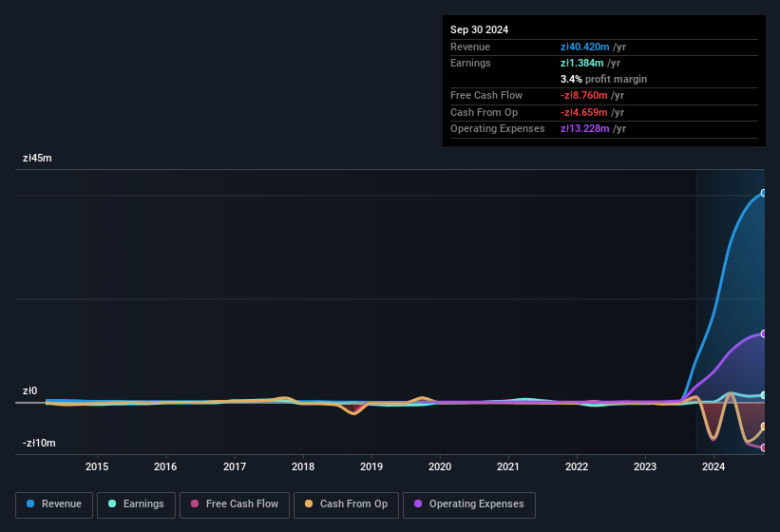Click the zł45m y-axis label

[37, 158]
